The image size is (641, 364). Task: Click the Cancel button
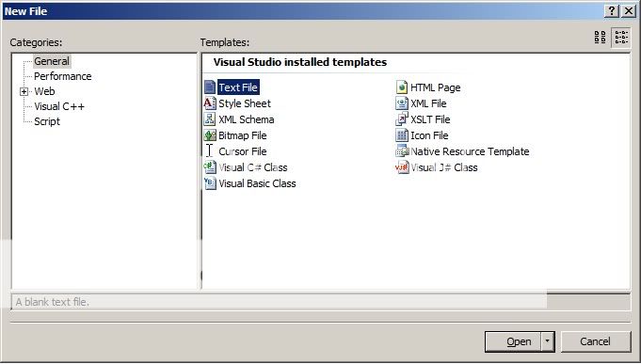click(596, 341)
